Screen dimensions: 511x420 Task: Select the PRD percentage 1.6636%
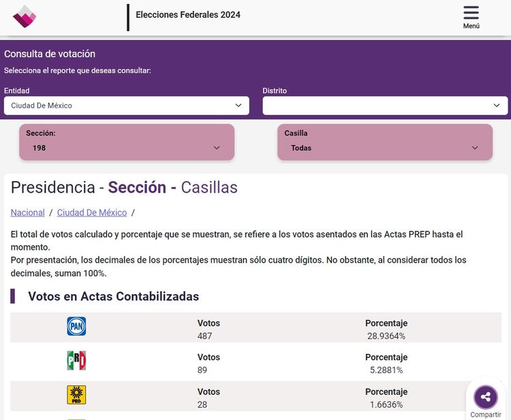386,404
